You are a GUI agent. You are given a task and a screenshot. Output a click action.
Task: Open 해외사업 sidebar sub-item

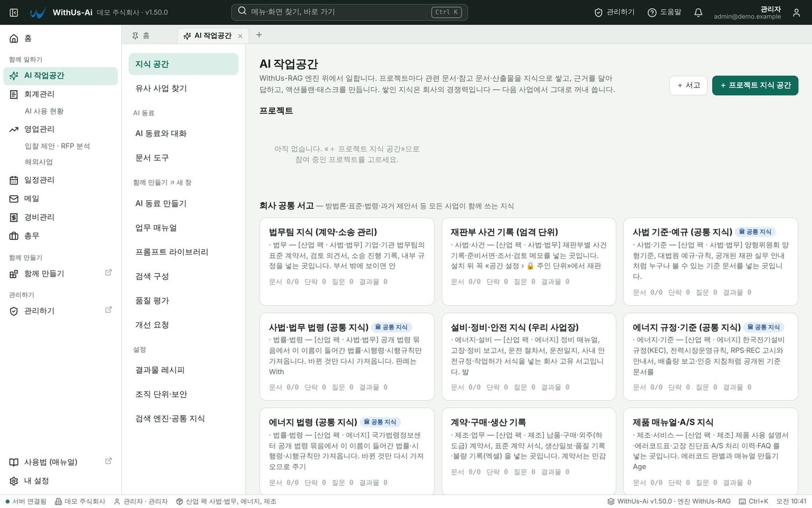[x=38, y=162]
